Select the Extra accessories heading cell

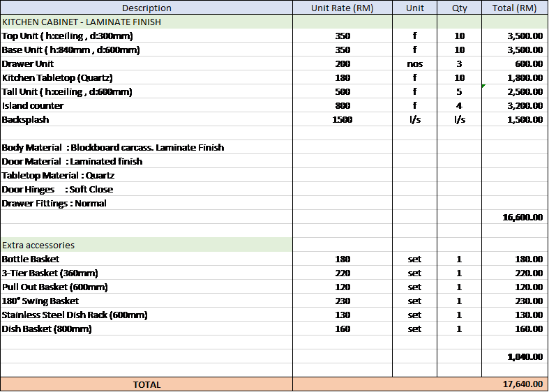pyautogui.click(x=146, y=245)
